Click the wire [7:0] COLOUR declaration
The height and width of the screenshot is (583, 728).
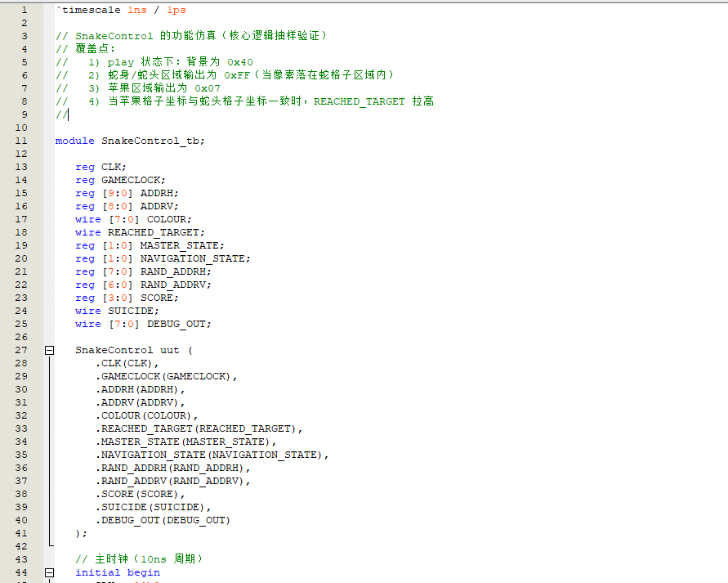133,219
